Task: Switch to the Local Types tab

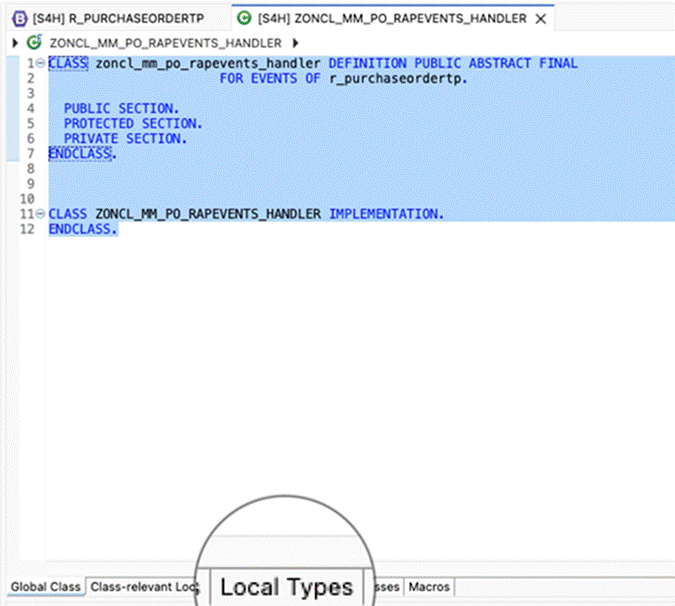Action: click(x=286, y=587)
